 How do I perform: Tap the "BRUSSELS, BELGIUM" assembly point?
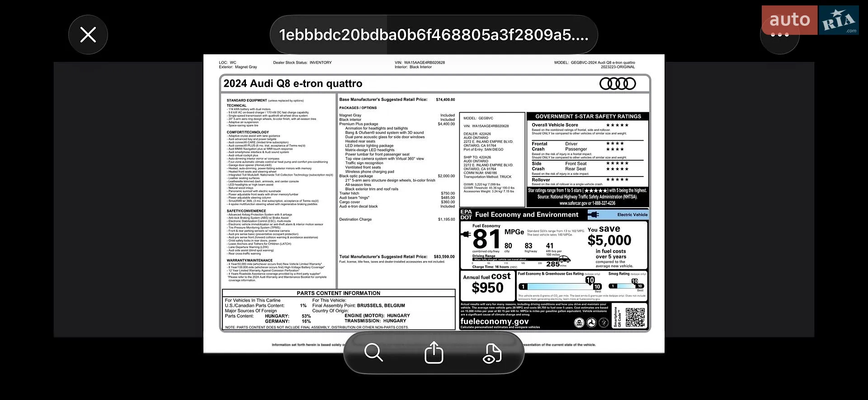coord(381,305)
